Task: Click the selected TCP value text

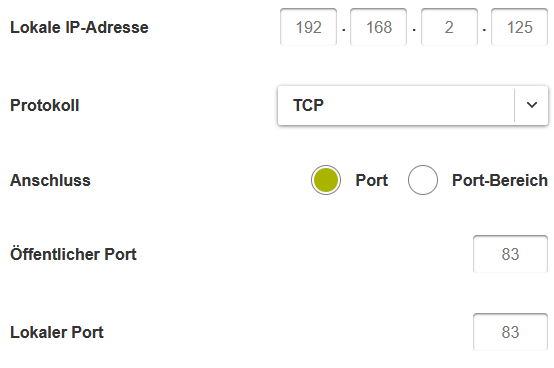Action: 308,105
